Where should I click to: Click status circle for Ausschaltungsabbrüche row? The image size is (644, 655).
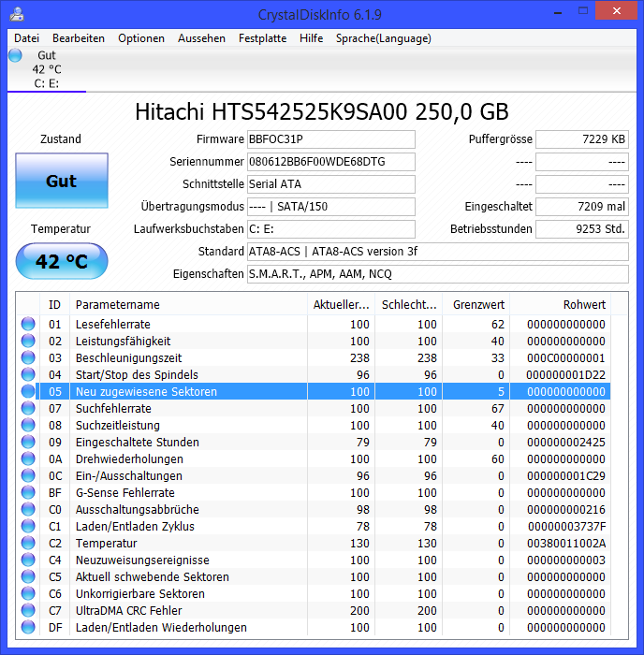tap(28, 509)
